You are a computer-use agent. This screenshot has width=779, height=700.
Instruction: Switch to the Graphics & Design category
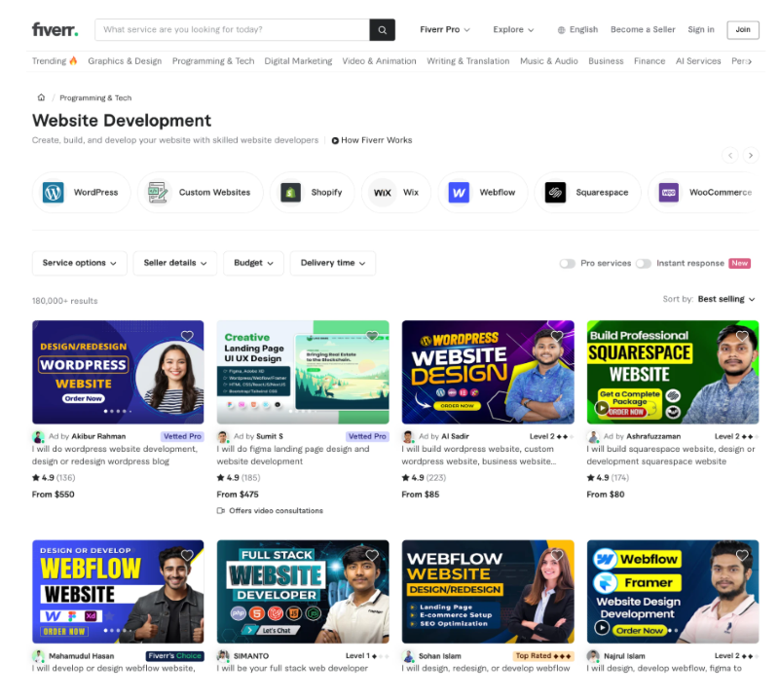coord(125,60)
